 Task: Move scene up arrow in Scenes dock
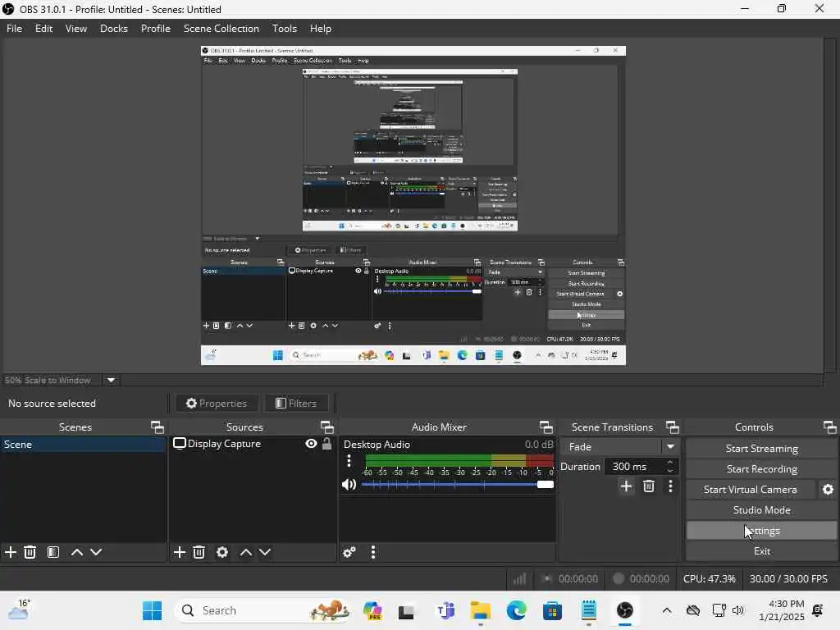(x=76, y=552)
